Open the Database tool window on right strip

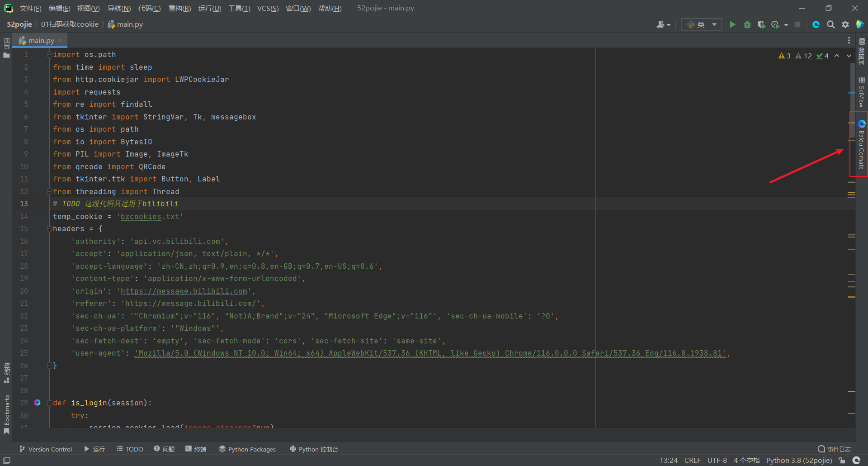(862, 51)
